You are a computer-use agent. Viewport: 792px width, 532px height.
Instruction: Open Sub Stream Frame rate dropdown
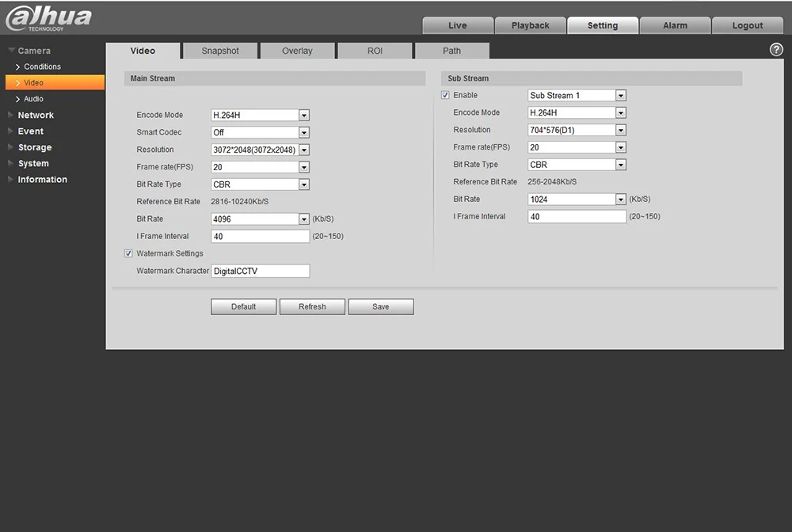pos(577,147)
